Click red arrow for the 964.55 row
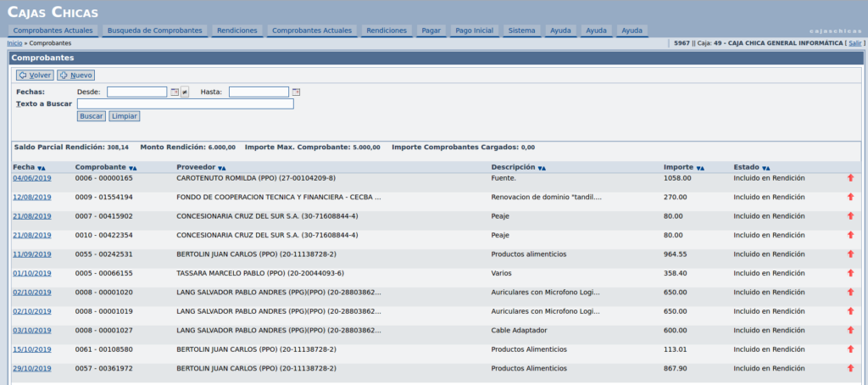Image resolution: width=868 pixels, height=385 pixels. pos(850,254)
